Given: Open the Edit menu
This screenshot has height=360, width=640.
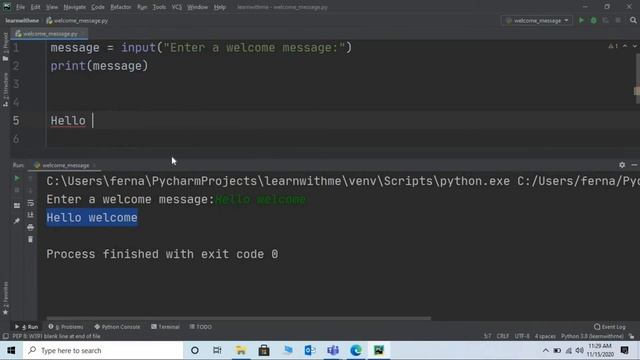Looking at the screenshot, I should [x=36, y=7].
